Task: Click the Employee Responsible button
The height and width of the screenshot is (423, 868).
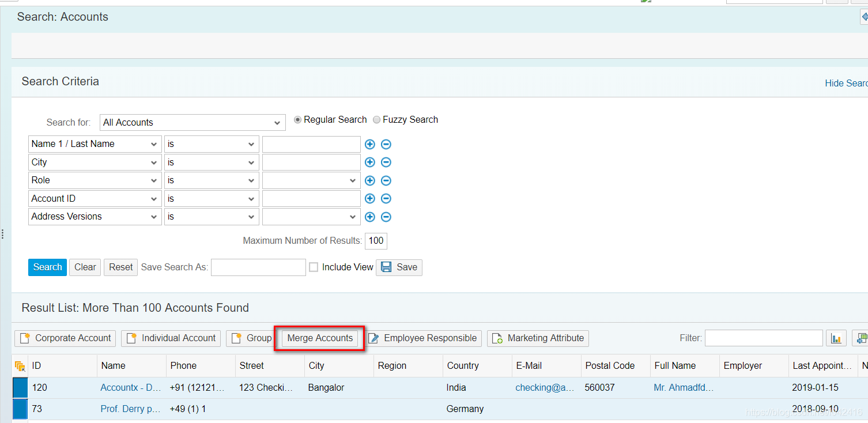Action: (x=422, y=338)
